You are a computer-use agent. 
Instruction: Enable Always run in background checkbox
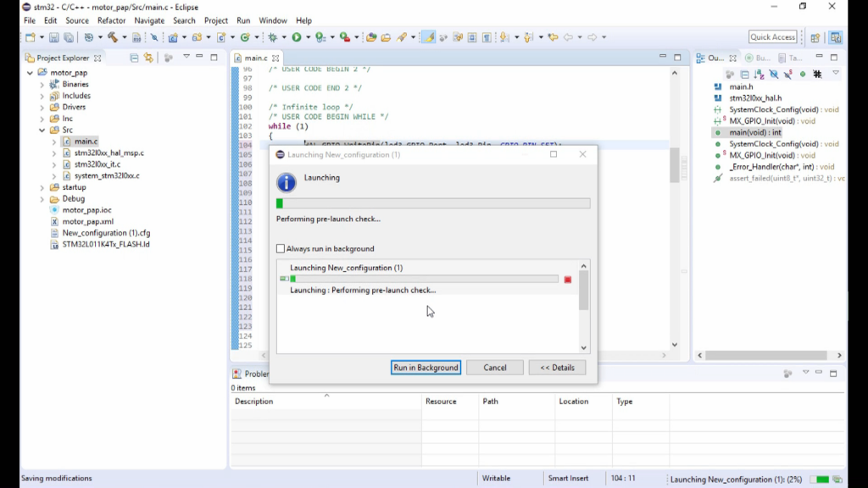[281, 249]
